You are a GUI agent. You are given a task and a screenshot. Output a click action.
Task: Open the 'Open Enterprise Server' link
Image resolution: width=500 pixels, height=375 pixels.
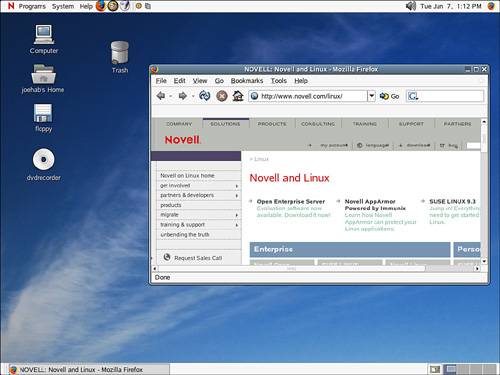[x=291, y=201]
